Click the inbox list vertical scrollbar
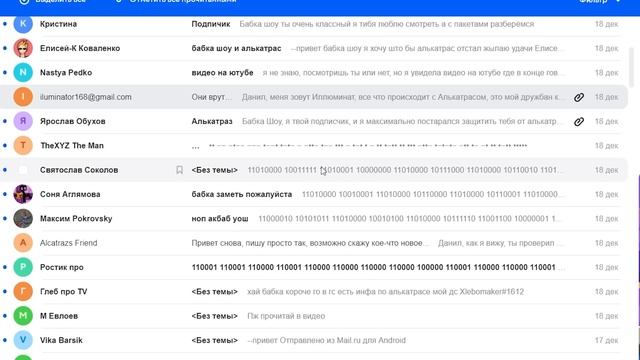 (632, 67)
